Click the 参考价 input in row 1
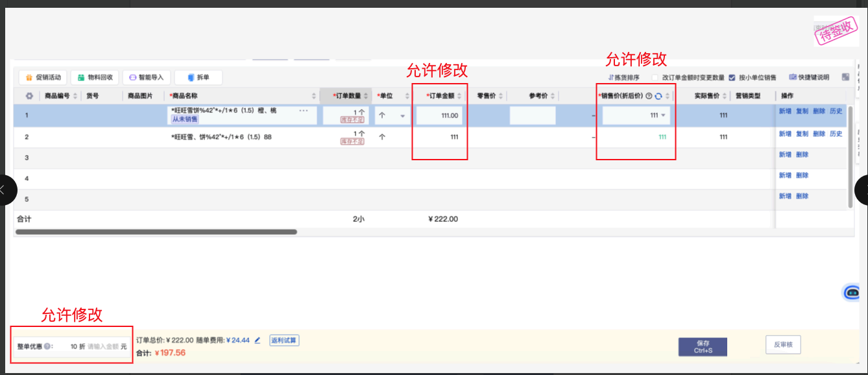 pos(533,115)
